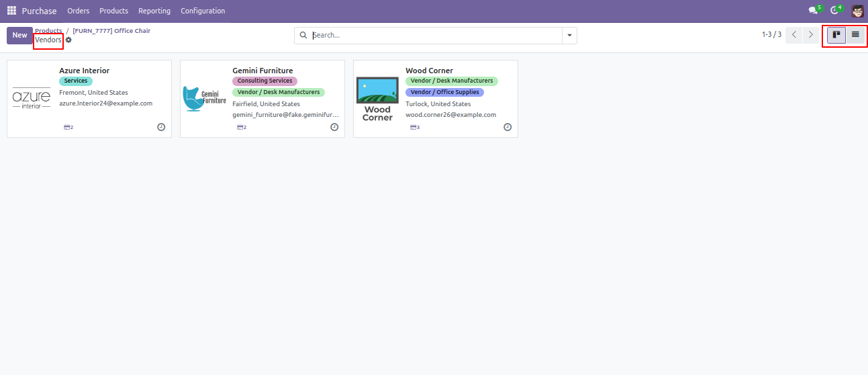This screenshot has height=375, width=868.
Task: Click the gemini_furniture email text
Action: (x=285, y=115)
